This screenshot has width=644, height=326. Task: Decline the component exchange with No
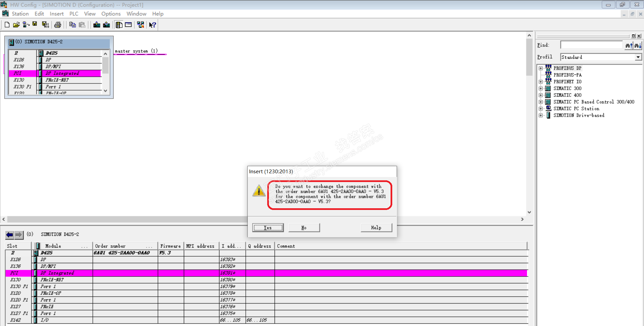click(x=304, y=228)
